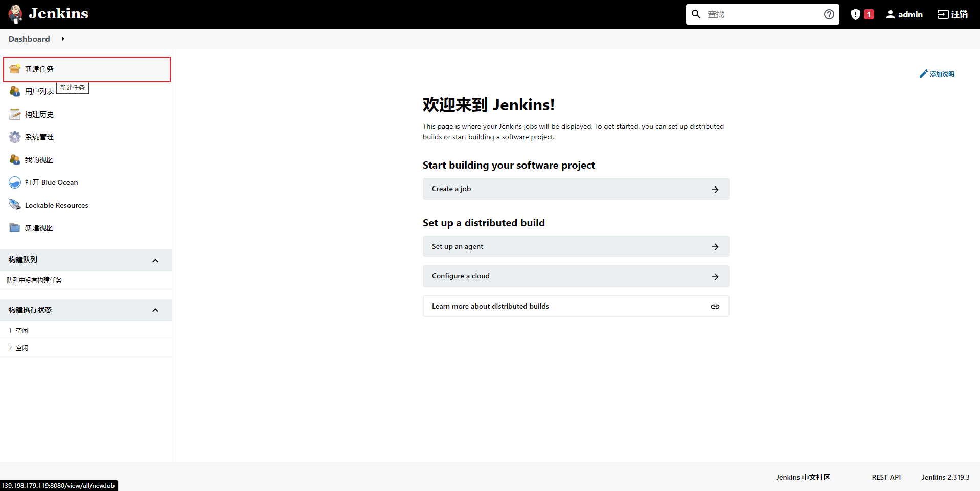Click the arrow icon on Set up an agent
This screenshot has height=491, width=980.
(715, 247)
